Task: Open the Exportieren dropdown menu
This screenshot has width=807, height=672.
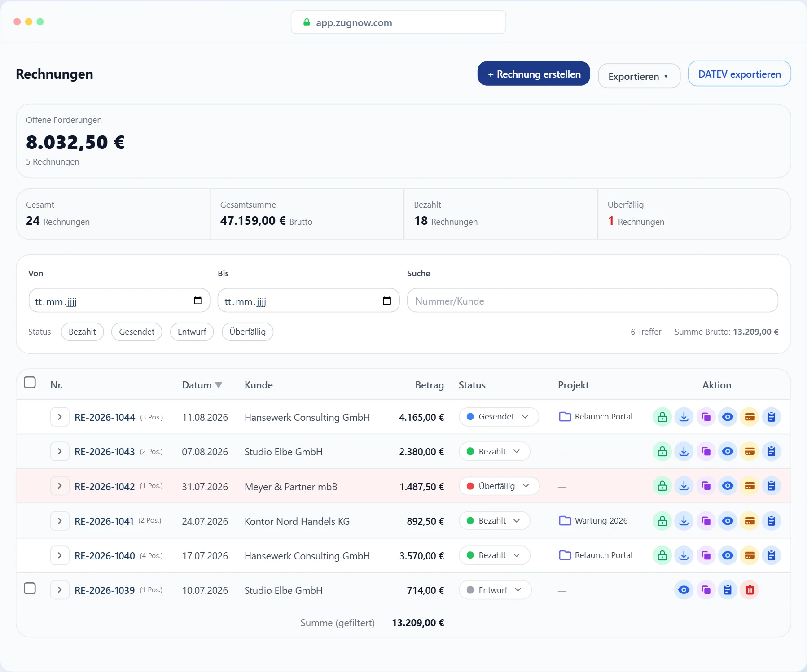Action: (x=639, y=76)
